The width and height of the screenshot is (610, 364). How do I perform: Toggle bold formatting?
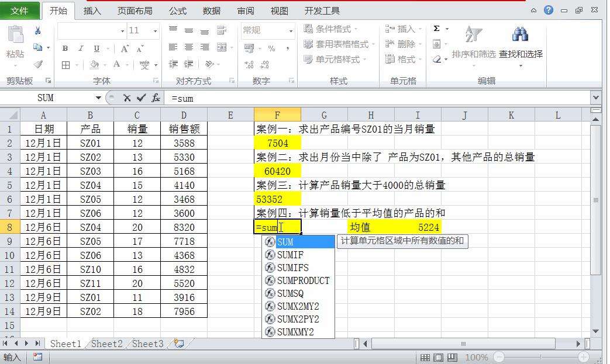pos(65,48)
